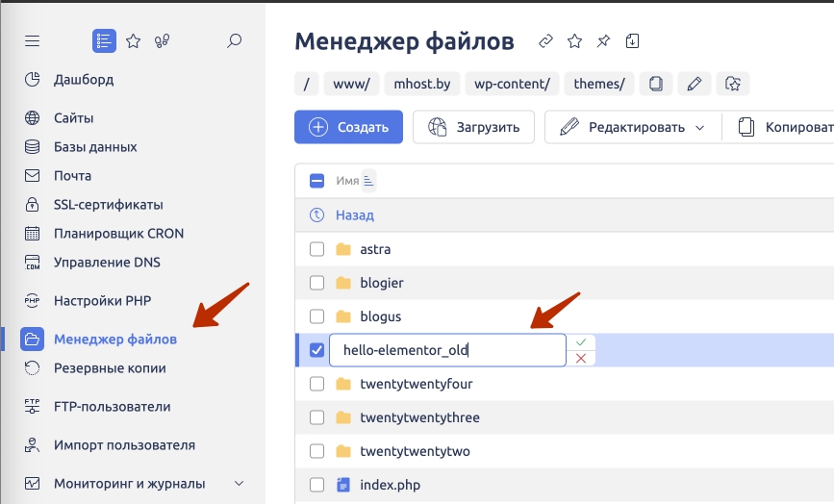The height and width of the screenshot is (504, 834).
Task: Cancel rename with the red cross
Action: [x=581, y=359]
